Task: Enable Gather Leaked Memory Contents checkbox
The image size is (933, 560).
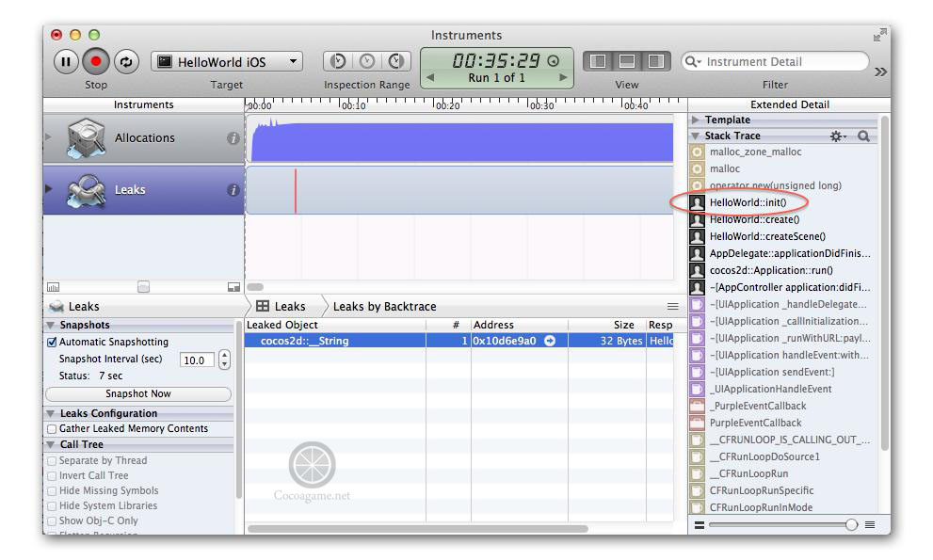Action: tap(53, 429)
